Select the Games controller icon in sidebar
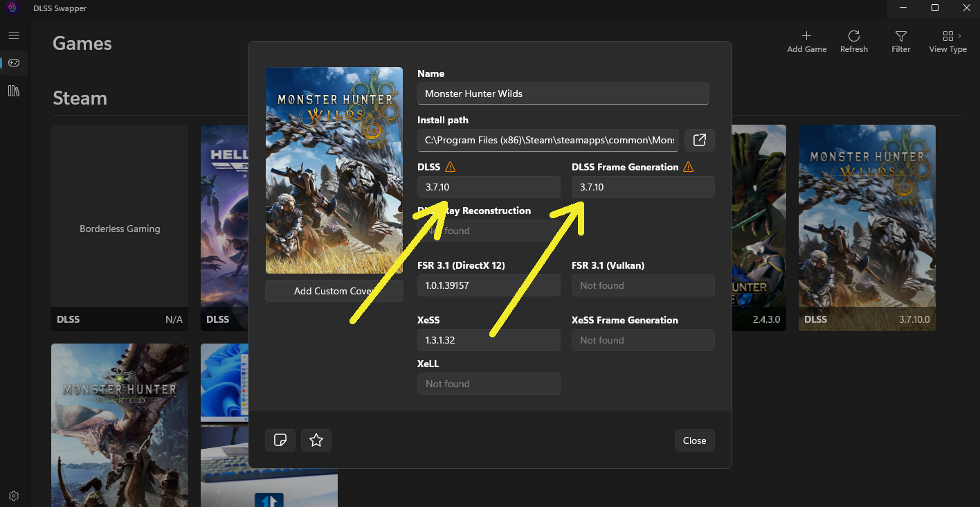Screen dimensions: 980x507 click(x=14, y=63)
